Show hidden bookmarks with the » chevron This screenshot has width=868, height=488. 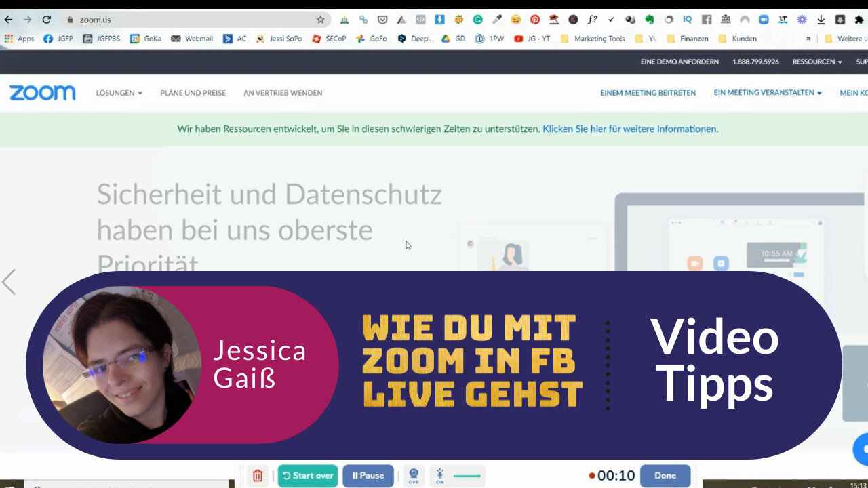coord(808,39)
